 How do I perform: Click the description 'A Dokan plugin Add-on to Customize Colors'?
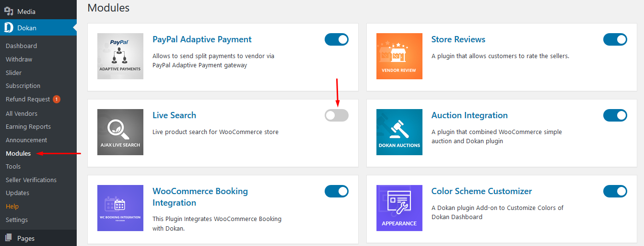[x=497, y=212]
